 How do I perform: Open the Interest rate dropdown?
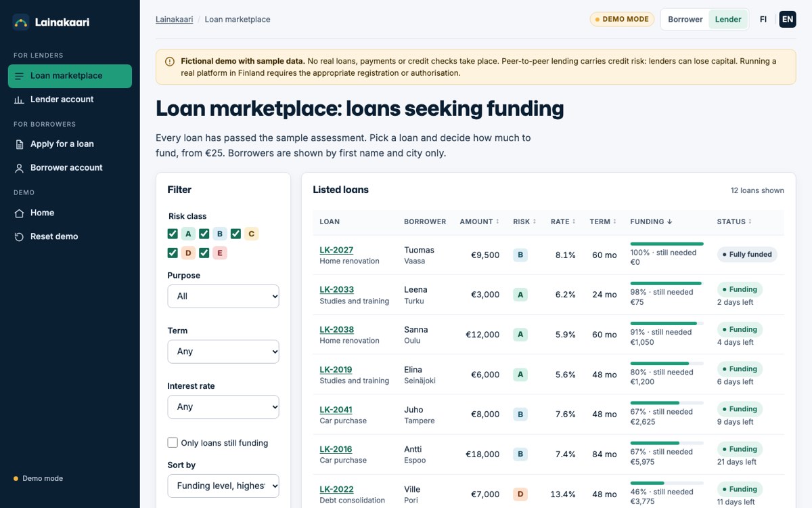coord(223,406)
